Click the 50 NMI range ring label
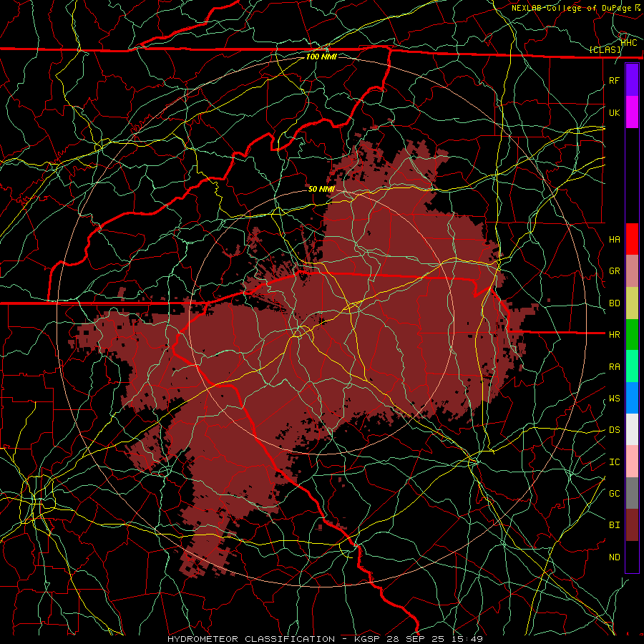The image size is (644, 644). 321,189
